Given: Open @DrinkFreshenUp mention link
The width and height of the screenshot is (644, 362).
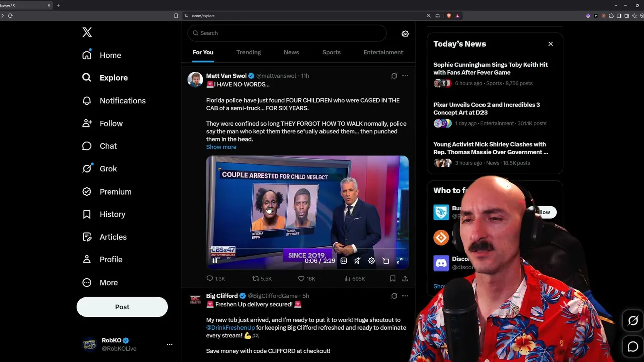Looking at the screenshot, I should (230, 328).
